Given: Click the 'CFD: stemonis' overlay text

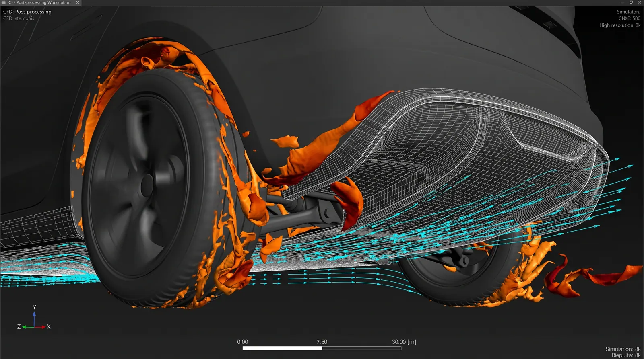Looking at the screenshot, I should point(19,18).
